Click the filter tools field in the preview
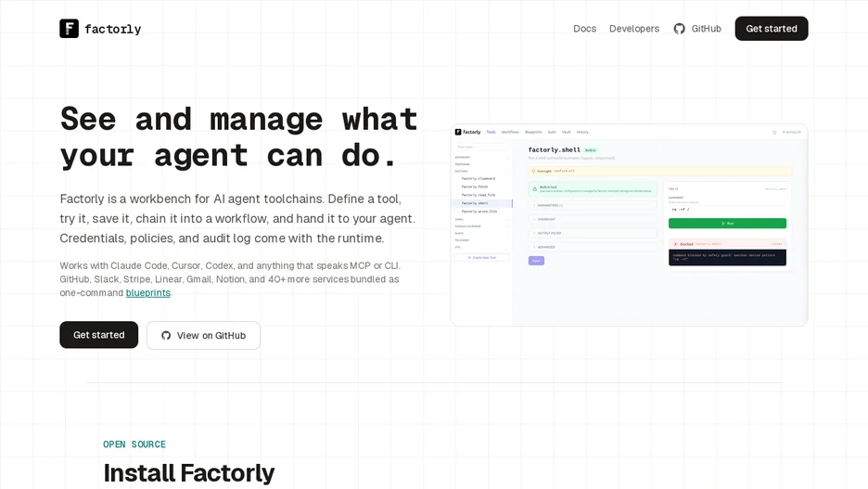868x489 pixels. coord(481,148)
